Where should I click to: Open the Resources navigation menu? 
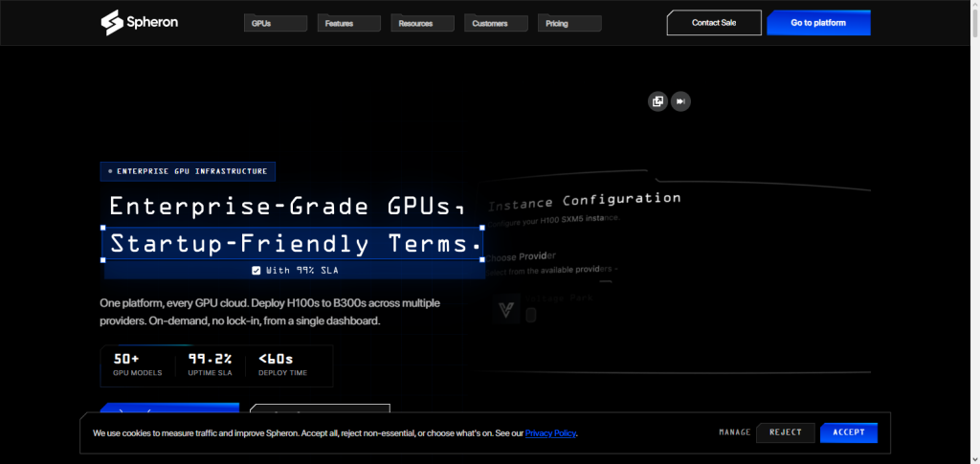422,23
